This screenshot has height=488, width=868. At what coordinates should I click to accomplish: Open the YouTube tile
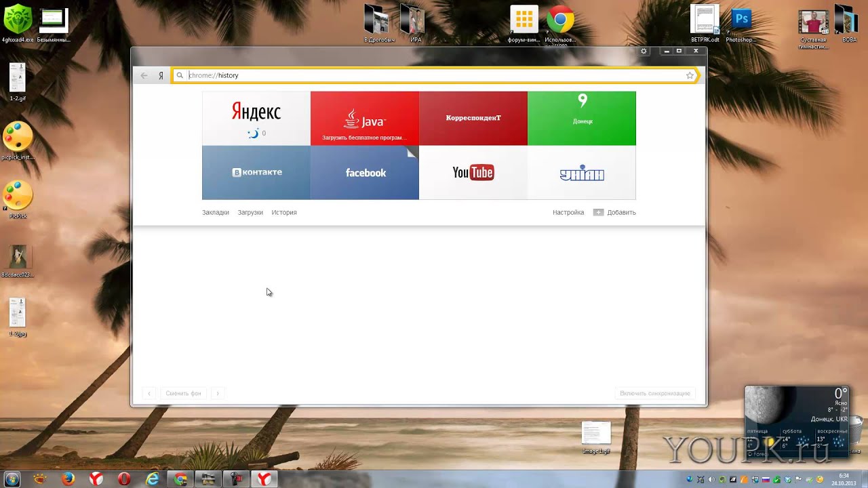point(473,172)
